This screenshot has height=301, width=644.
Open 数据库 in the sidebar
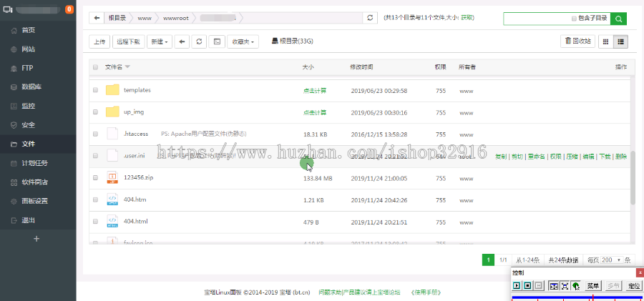[31, 87]
